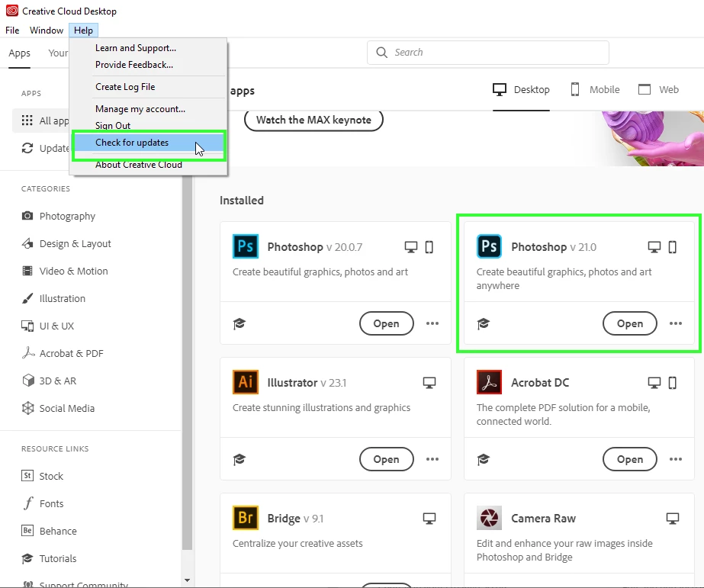Click the 3D & AR cube icon
Image resolution: width=704 pixels, height=588 pixels.
(x=27, y=381)
